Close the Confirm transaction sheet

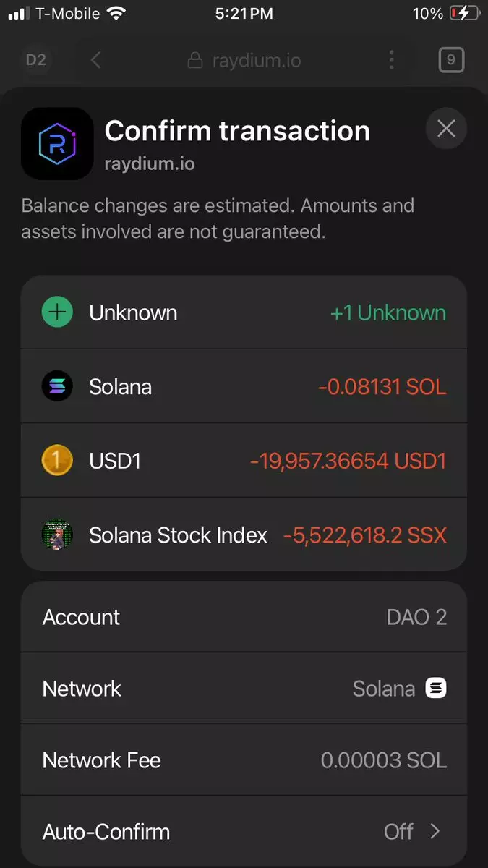[446, 129]
